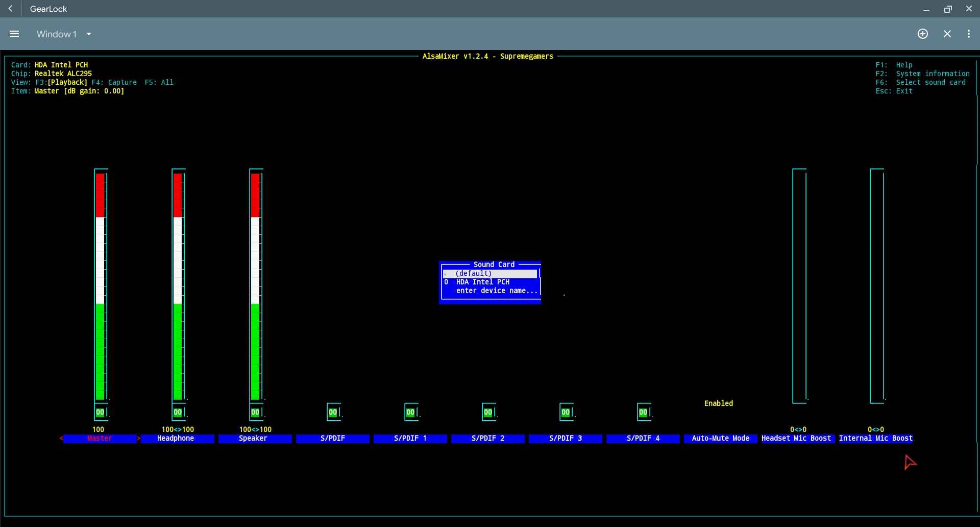Switch to F4 Capture view
This screenshot has height=527, width=980.
(114, 82)
